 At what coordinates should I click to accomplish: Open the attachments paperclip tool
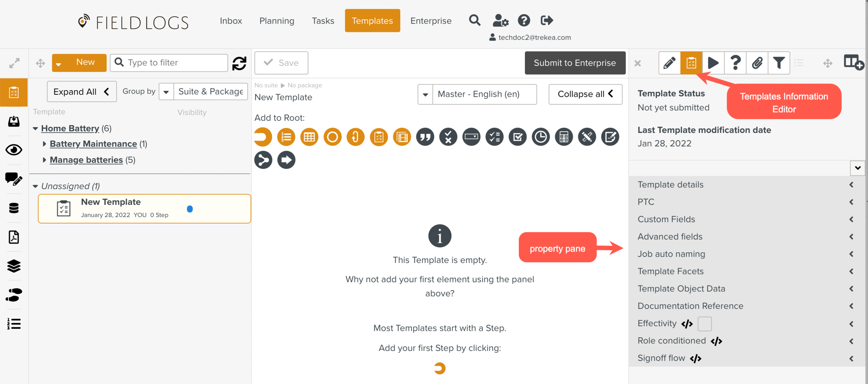pos(757,63)
